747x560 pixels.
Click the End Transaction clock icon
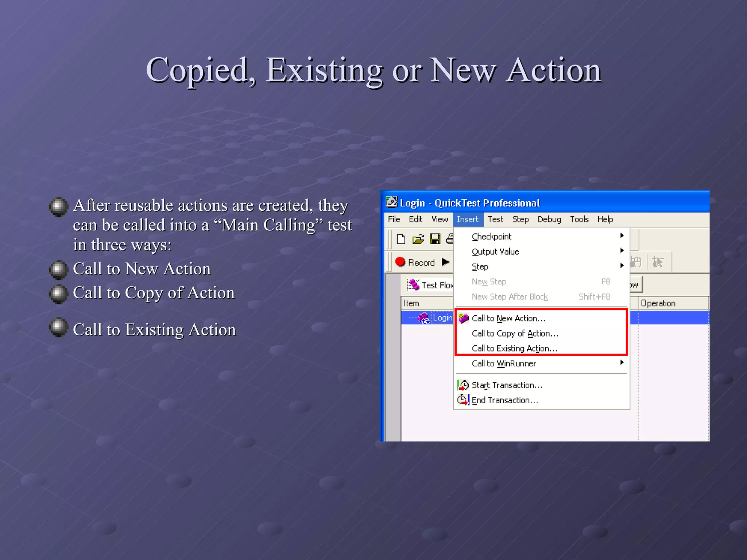click(463, 400)
